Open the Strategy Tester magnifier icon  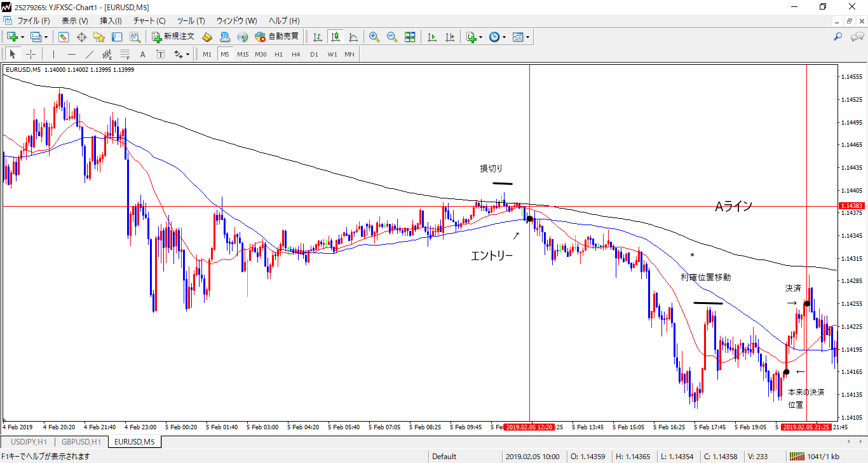click(x=135, y=37)
